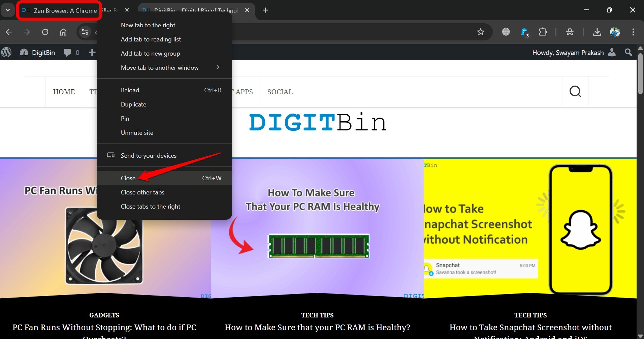The image size is (644, 339).
Task: Select Reload in context menu
Action: point(164,90)
